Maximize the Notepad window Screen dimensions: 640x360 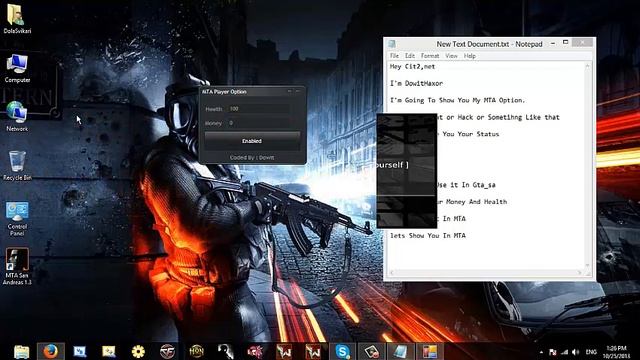click(x=565, y=42)
